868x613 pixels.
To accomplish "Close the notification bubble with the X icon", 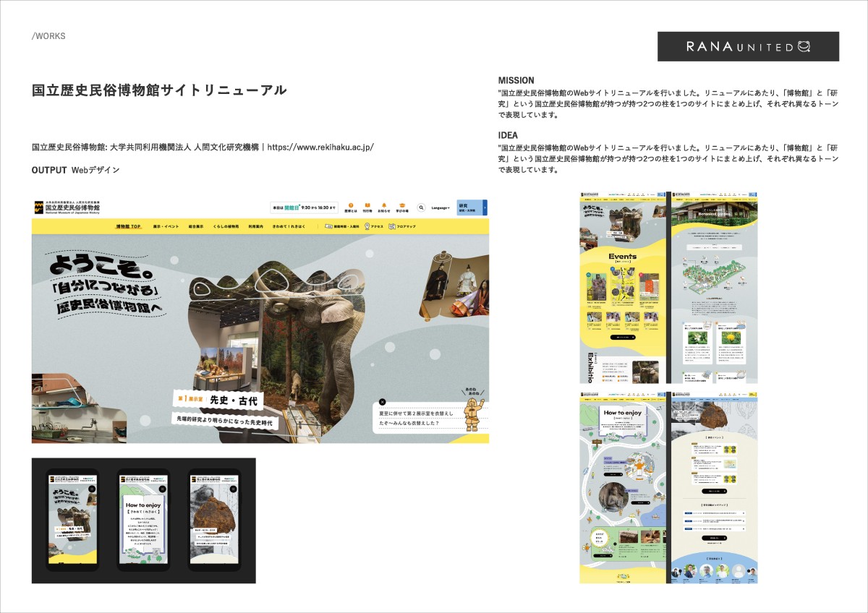I will tap(383, 402).
